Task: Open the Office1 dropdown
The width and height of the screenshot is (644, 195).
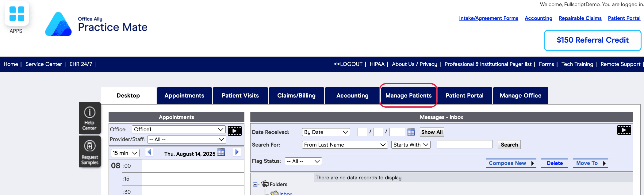Action: click(179, 129)
